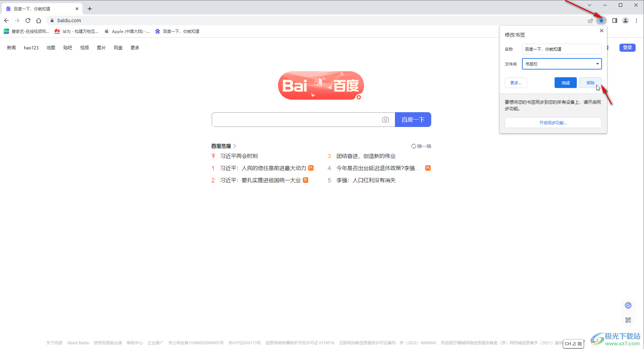Open the 百度一下 bookmark in bookmarks bar
Viewport: 644px width, 349px height.
point(177,31)
